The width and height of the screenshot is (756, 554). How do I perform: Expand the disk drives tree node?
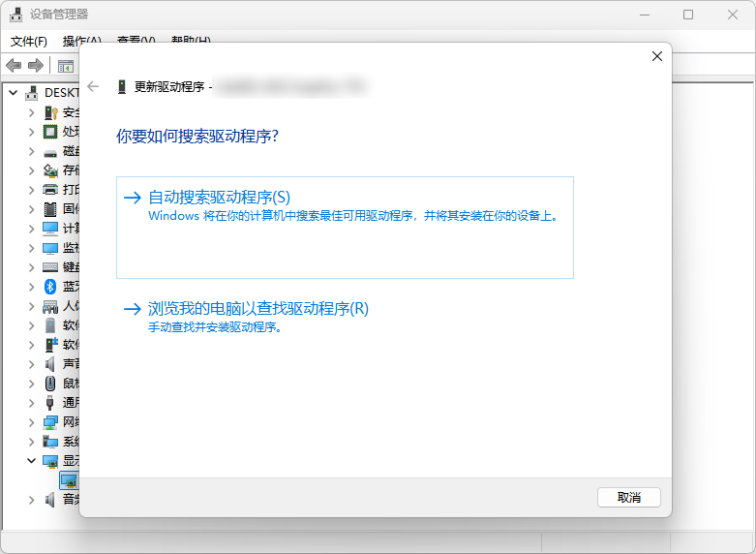click(32, 151)
